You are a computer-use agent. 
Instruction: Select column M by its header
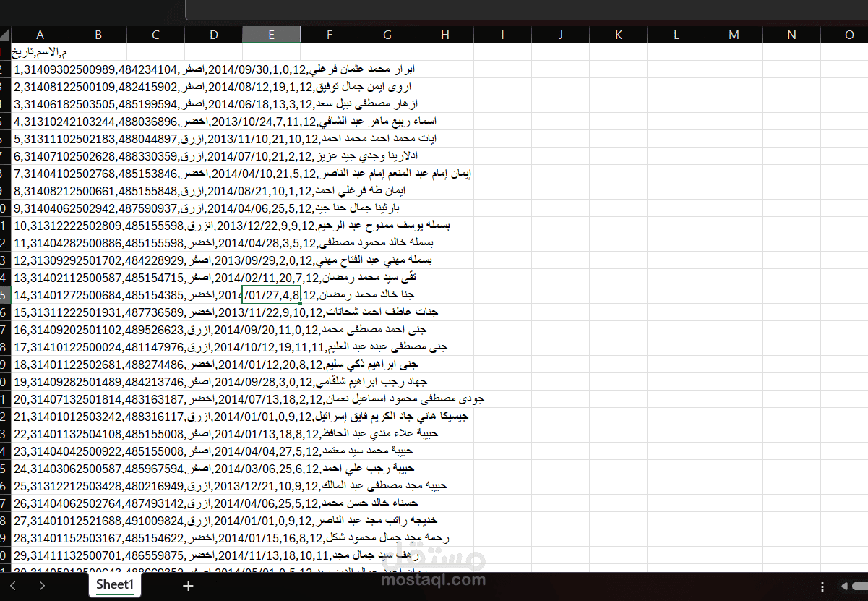click(734, 35)
